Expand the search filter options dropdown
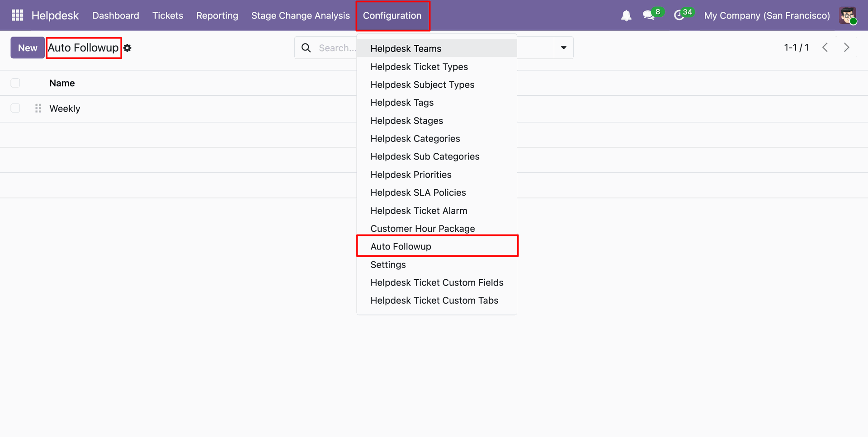The width and height of the screenshot is (868, 437). pos(563,48)
